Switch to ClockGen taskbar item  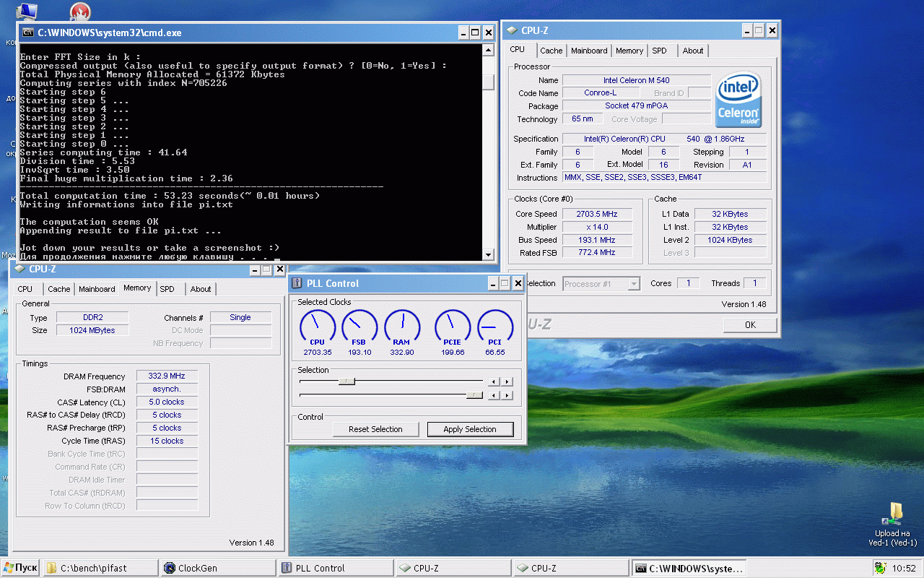(217, 568)
